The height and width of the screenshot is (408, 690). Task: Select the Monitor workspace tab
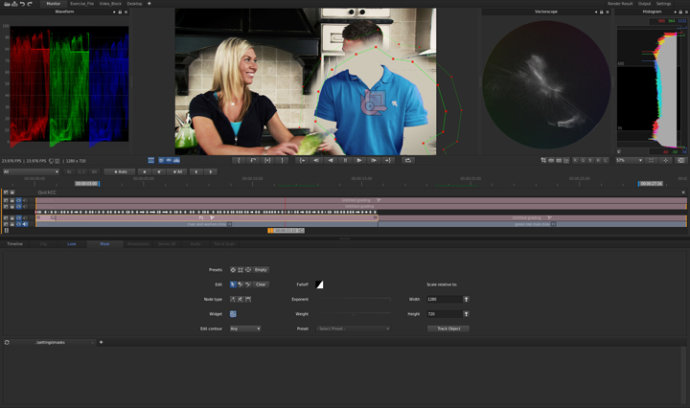tap(51, 4)
